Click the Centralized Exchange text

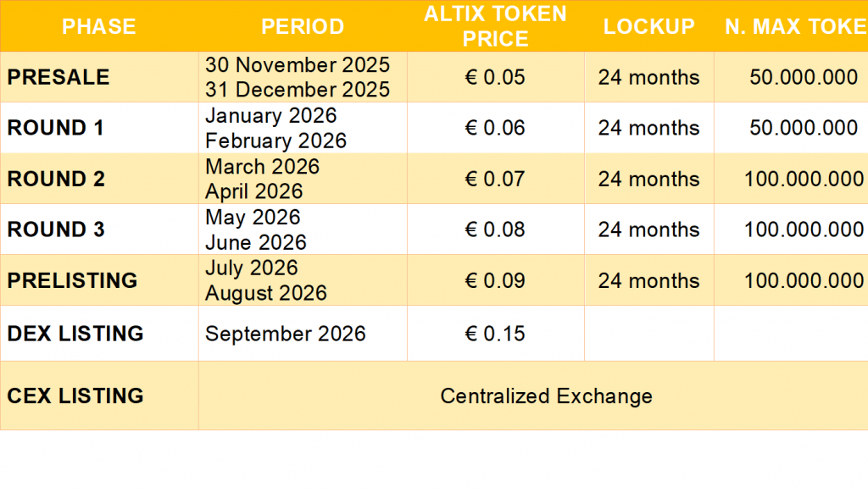pos(546,395)
